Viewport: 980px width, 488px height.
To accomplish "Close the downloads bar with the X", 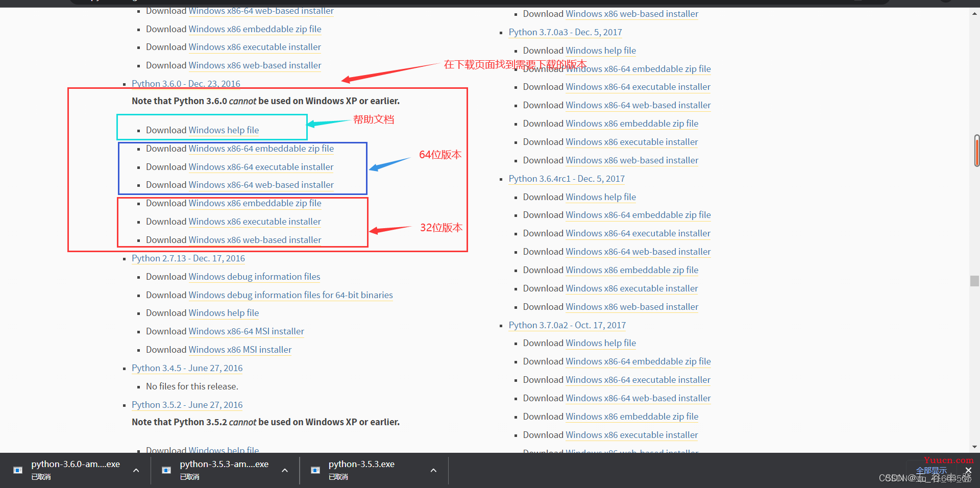I will pyautogui.click(x=968, y=470).
